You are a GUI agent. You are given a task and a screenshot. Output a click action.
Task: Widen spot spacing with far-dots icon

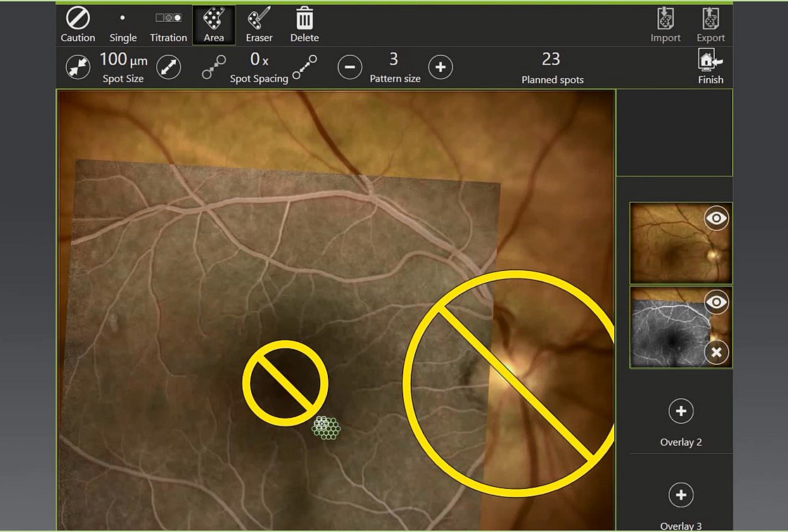click(305, 67)
